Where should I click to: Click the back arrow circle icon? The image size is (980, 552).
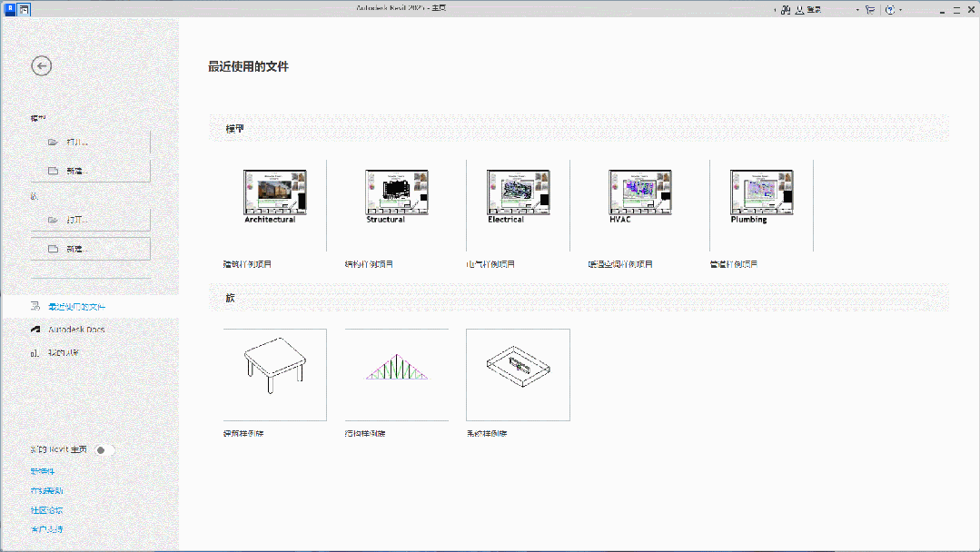(41, 65)
